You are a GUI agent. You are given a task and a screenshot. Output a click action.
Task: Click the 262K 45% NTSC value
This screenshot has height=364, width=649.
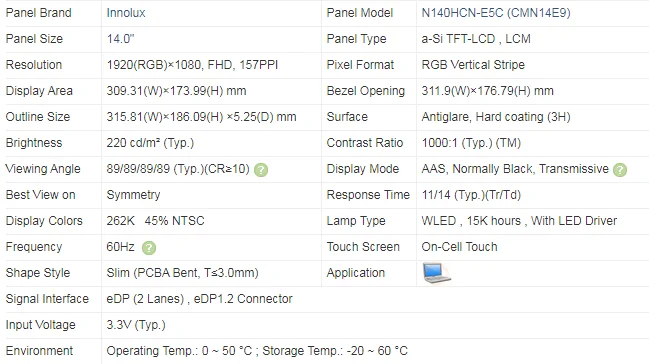coord(155,221)
